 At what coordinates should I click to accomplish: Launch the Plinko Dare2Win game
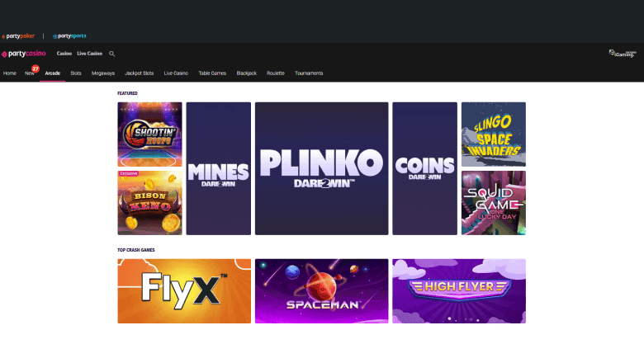click(x=321, y=168)
